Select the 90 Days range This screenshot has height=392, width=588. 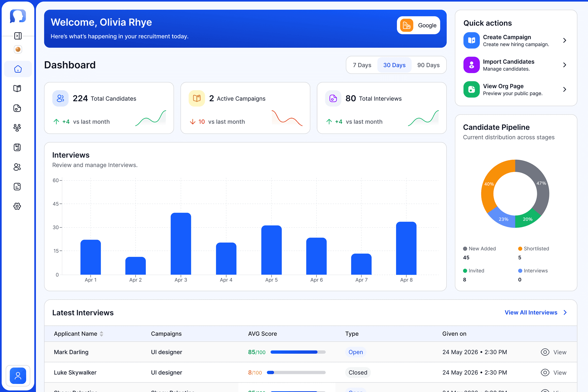428,65
